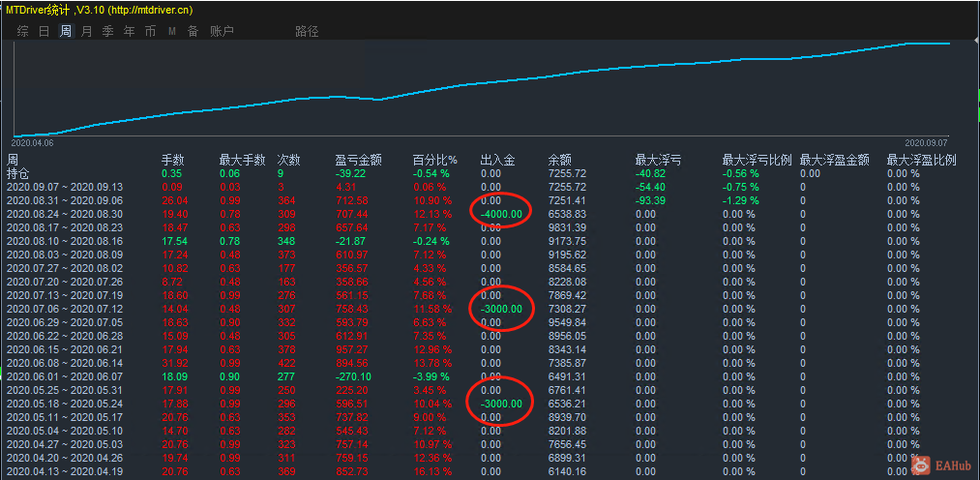This screenshot has height=480, width=980.
Task: Click the -270.10 loss amount
Action: (x=353, y=376)
